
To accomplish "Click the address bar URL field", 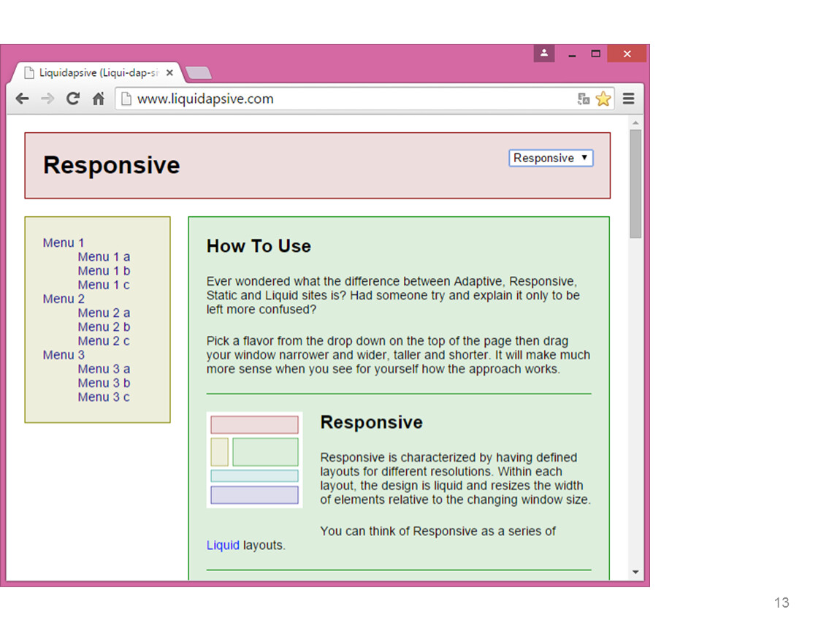I will pyautogui.click(x=343, y=99).
